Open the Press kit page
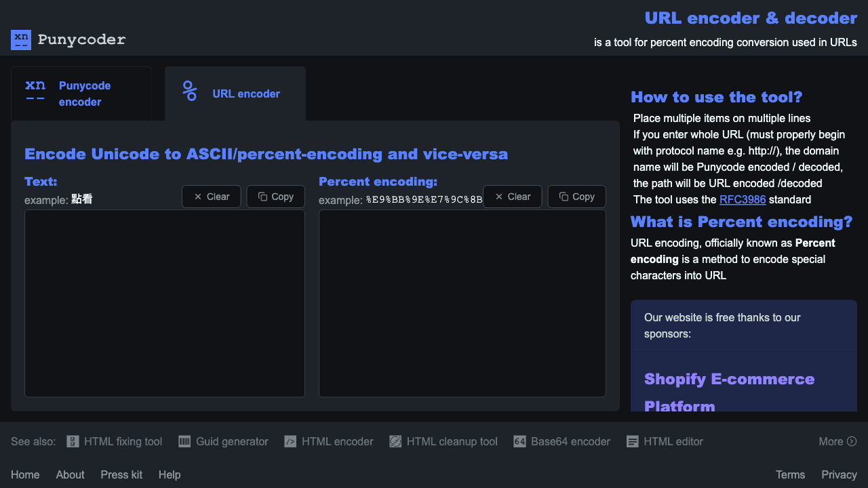 [121, 474]
